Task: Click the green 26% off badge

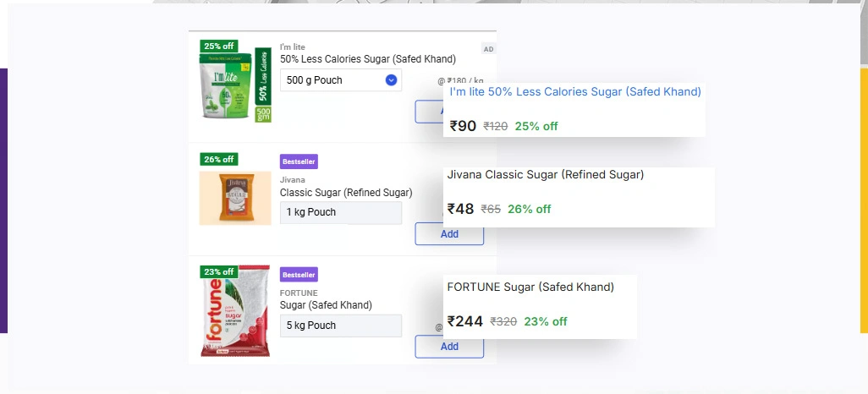Action: click(x=219, y=159)
